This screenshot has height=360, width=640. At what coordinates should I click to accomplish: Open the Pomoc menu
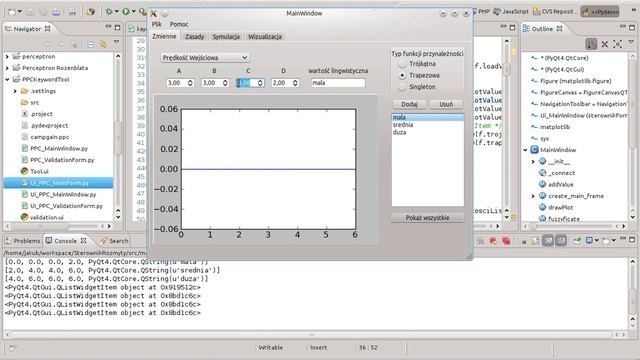(179, 24)
